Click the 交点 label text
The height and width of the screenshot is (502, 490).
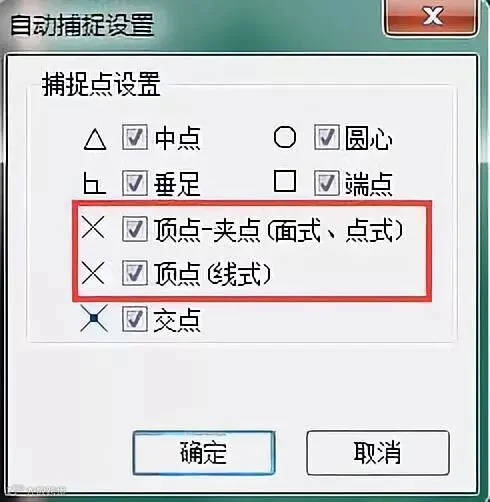177,320
